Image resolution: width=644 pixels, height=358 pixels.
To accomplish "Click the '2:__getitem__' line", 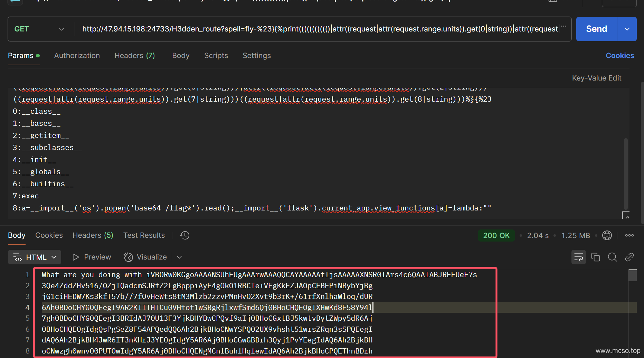I will click(41, 135).
